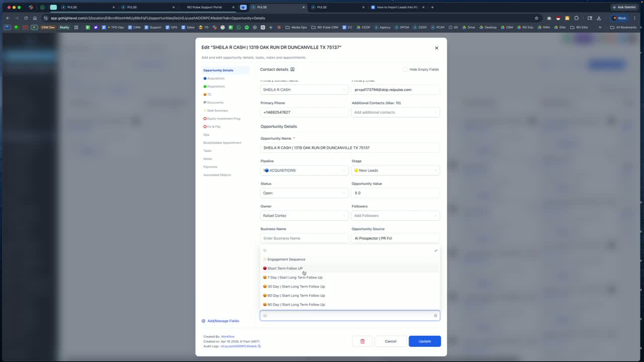Click the contact details card icon

[x=292, y=69]
